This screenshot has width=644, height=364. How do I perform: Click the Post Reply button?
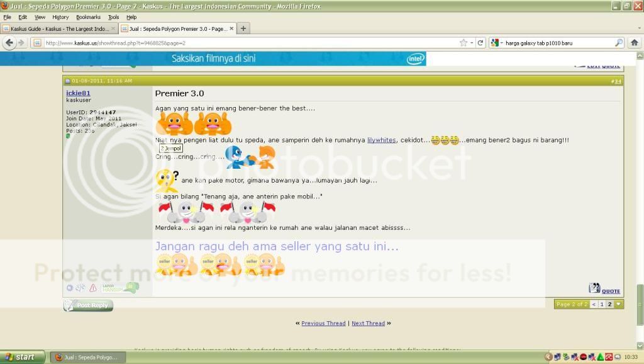click(x=88, y=305)
